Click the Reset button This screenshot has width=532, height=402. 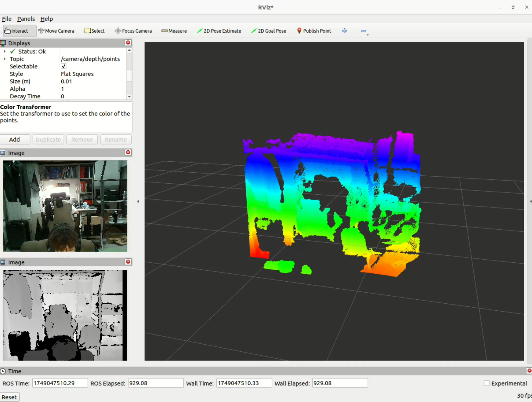pos(9,397)
